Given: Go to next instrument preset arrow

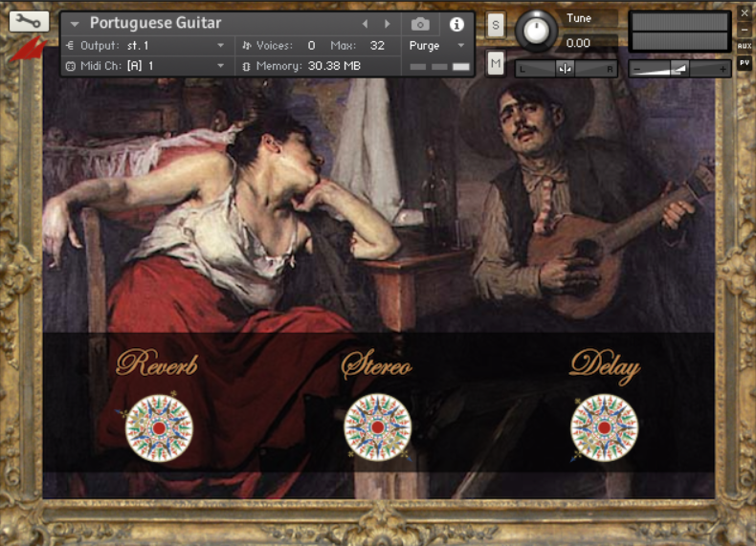Looking at the screenshot, I should [x=388, y=24].
